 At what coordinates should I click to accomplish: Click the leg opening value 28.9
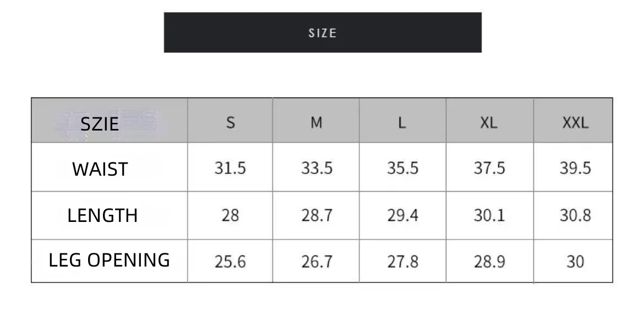pyautogui.click(x=489, y=262)
